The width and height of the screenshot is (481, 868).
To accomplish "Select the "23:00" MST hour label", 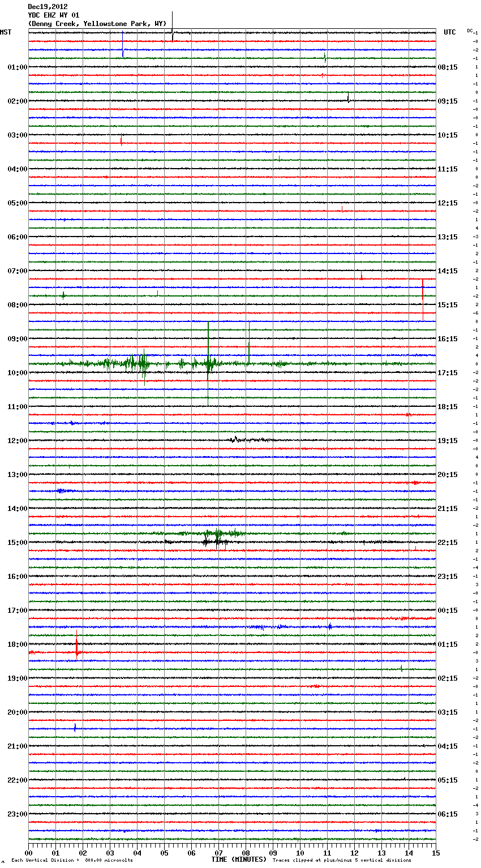I will [18, 814].
